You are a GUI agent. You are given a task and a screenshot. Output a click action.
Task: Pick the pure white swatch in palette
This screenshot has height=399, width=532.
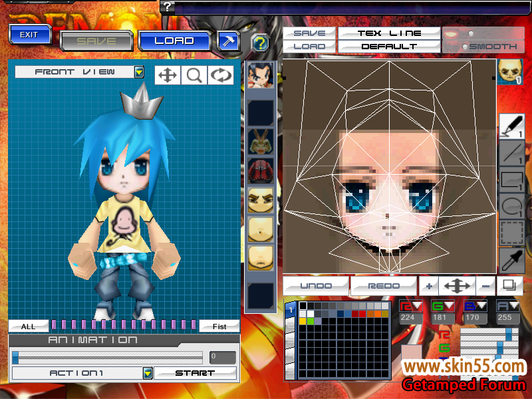pos(310,313)
